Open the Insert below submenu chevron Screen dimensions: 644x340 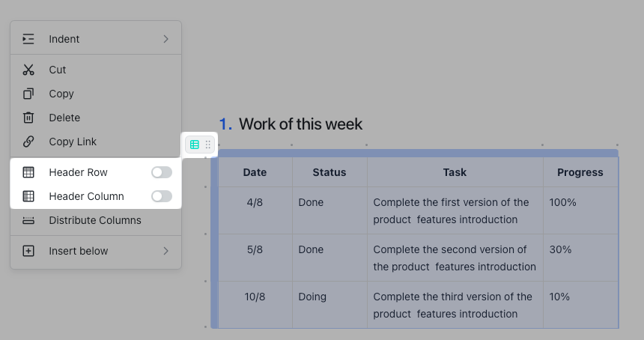click(x=165, y=251)
